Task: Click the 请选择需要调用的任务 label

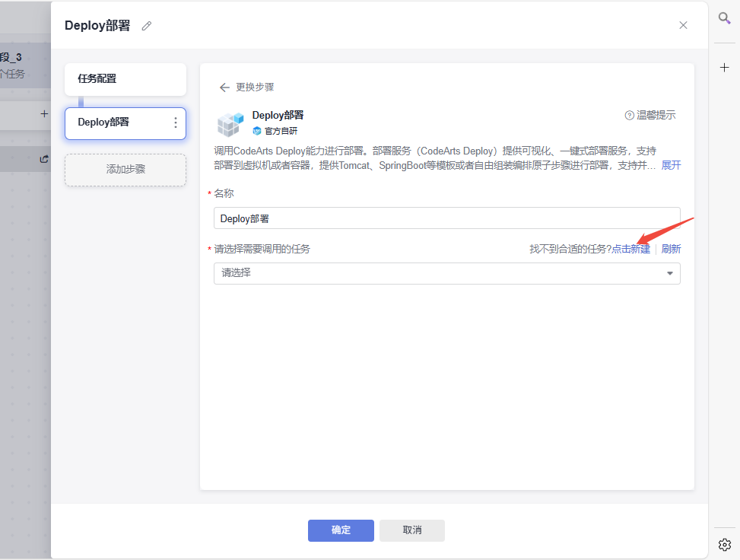Action: pos(262,249)
